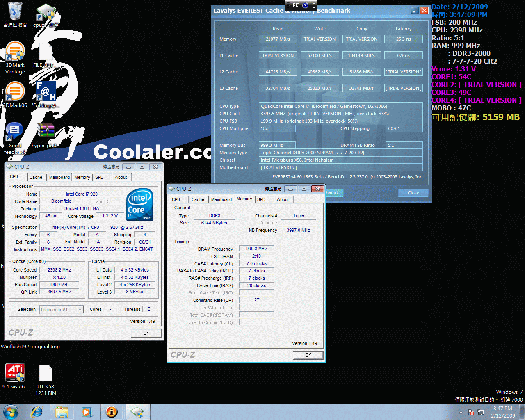Click the send-info link in left CPU-Z title
The image size is (525, 420).
point(111,167)
